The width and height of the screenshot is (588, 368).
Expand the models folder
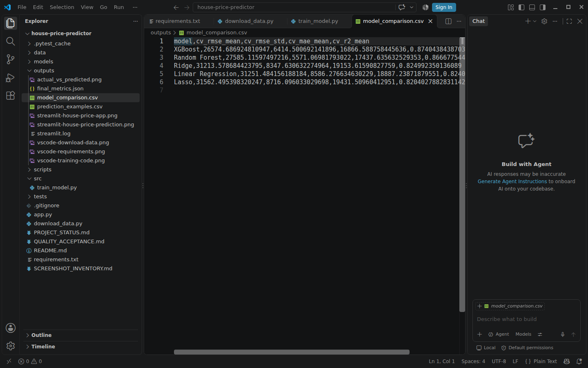click(x=29, y=62)
